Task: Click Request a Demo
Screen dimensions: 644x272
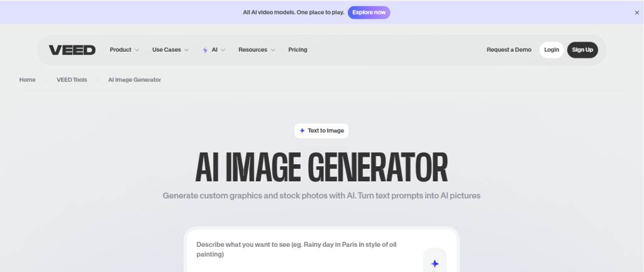Action: pyautogui.click(x=509, y=50)
